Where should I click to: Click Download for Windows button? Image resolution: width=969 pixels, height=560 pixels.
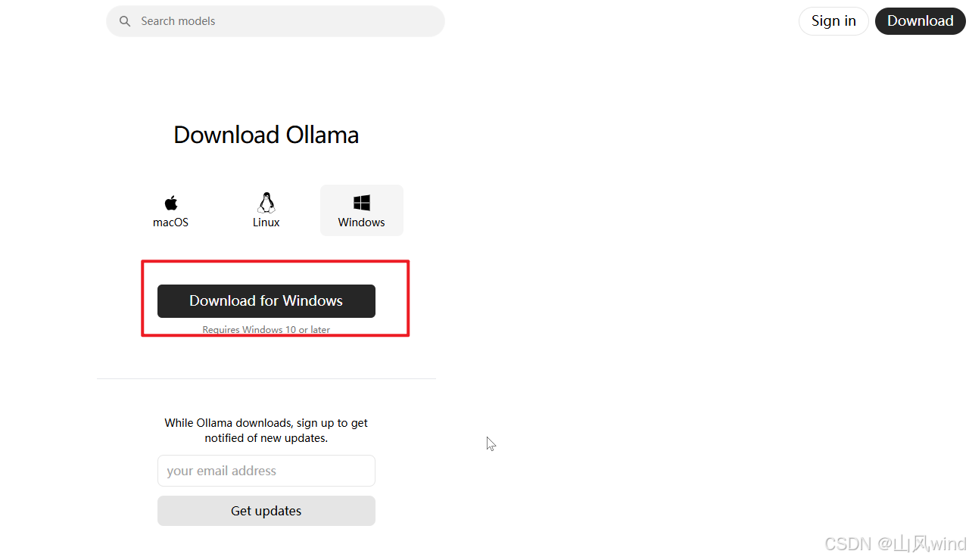[266, 301]
